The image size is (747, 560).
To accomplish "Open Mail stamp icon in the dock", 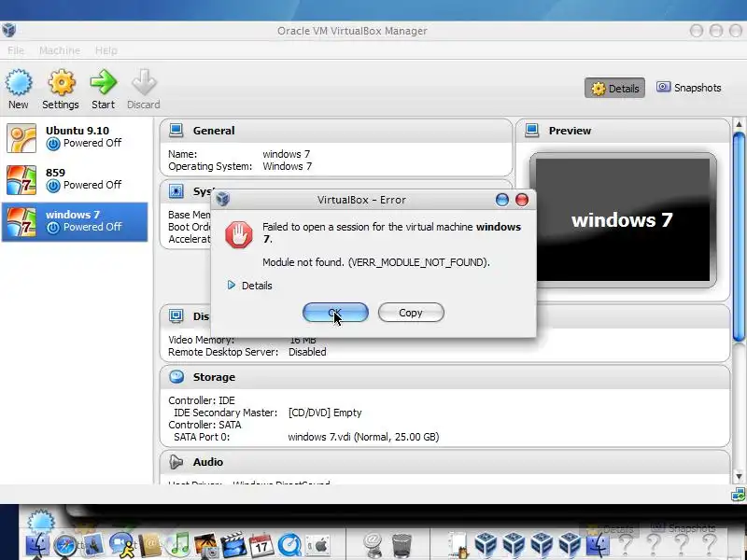I will (x=92, y=545).
